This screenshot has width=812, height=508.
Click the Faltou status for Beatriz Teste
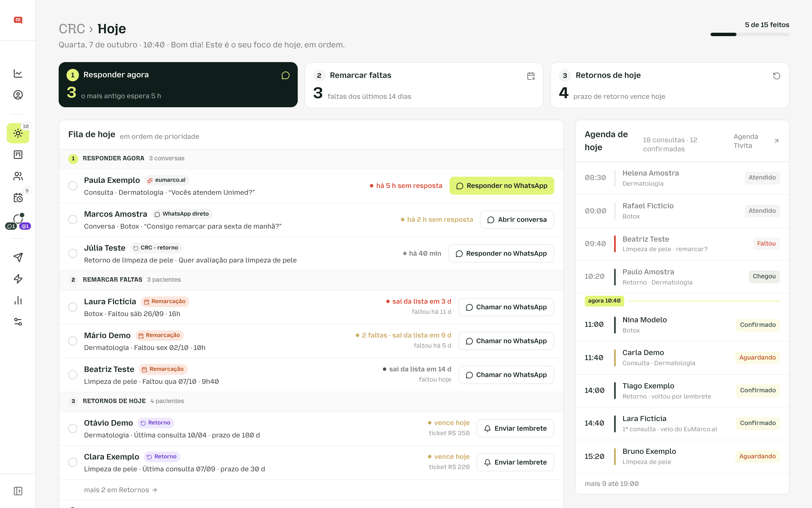point(766,244)
